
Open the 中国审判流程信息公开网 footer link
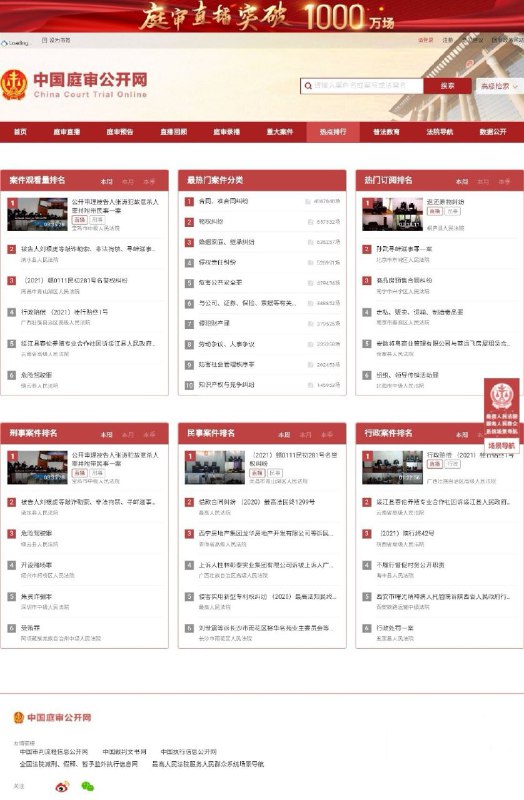pyautogui.click(x=54, y=752)
